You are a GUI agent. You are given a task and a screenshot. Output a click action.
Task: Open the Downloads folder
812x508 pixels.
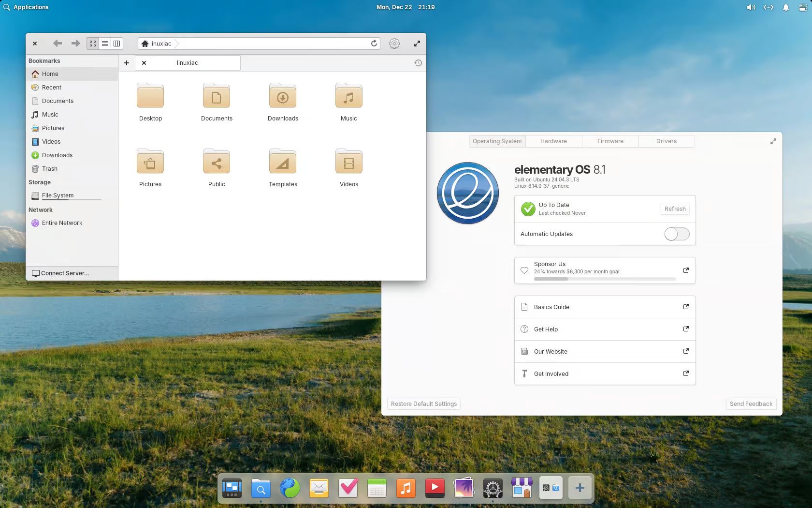(x=283, y=102)
